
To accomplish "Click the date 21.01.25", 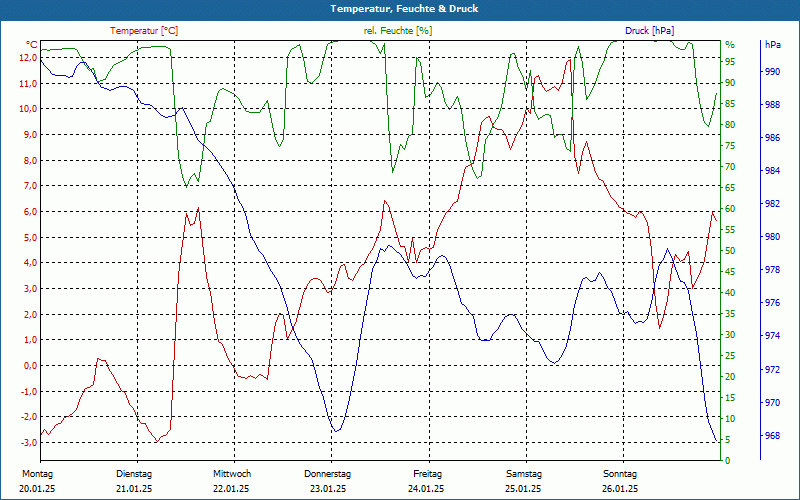I will (134, 489).
